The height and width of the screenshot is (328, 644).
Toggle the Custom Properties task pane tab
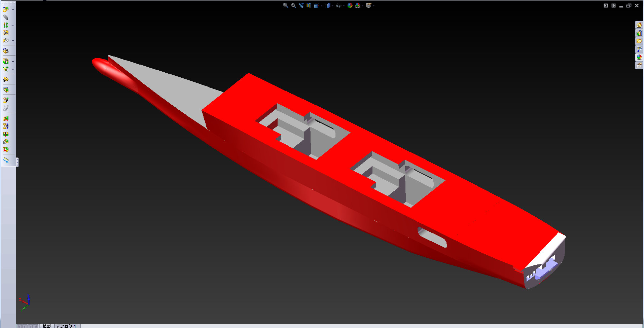[x=639, y=65]
